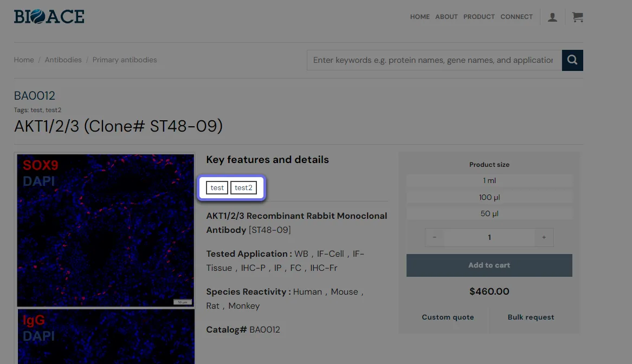Image resolution: width=632 pixels, height=364 pixels.
Task: Select the 1 ml product size
Action: 489,181
